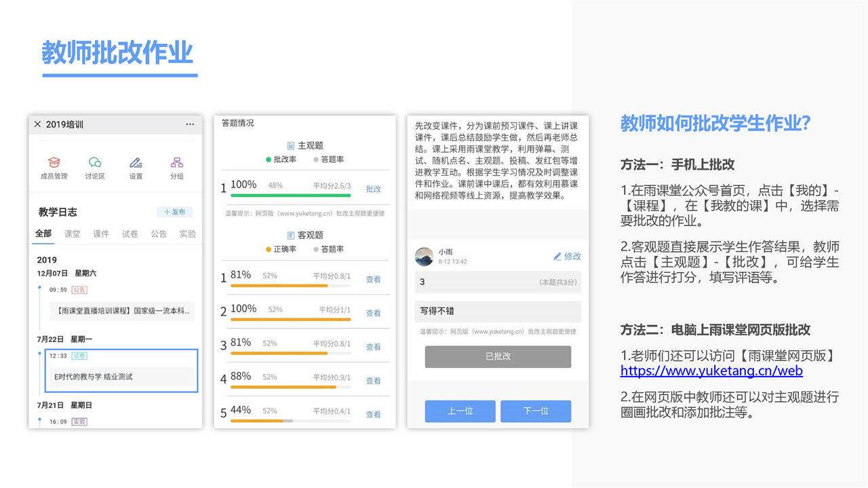Open the 设置 settings icon

[136, 168]
